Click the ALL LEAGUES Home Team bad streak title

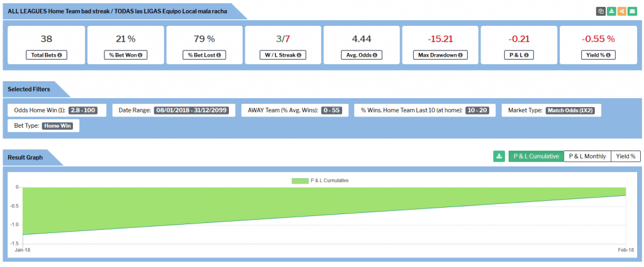(117, 11)
